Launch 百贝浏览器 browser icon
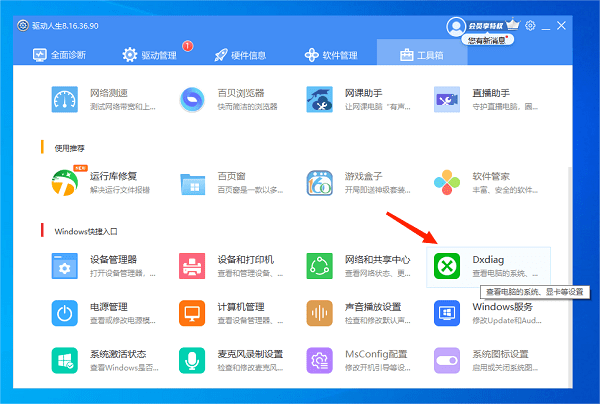 192,99
